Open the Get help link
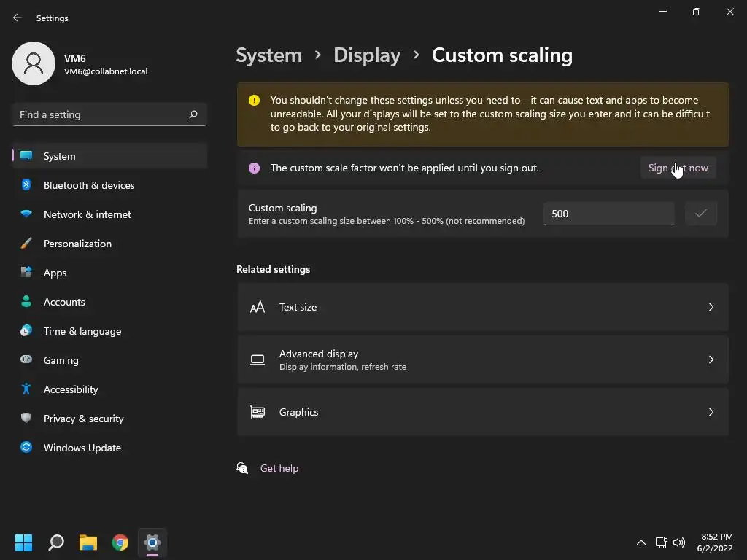 (279, 468)
